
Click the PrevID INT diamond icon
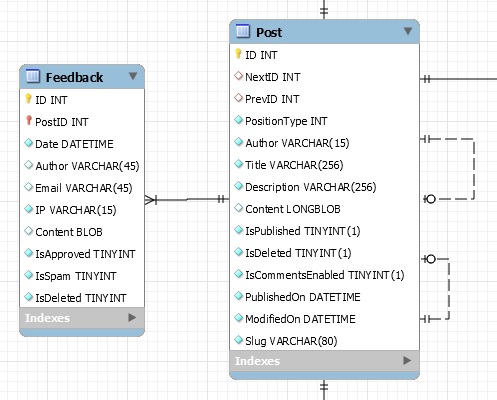(x=238, y=98)
